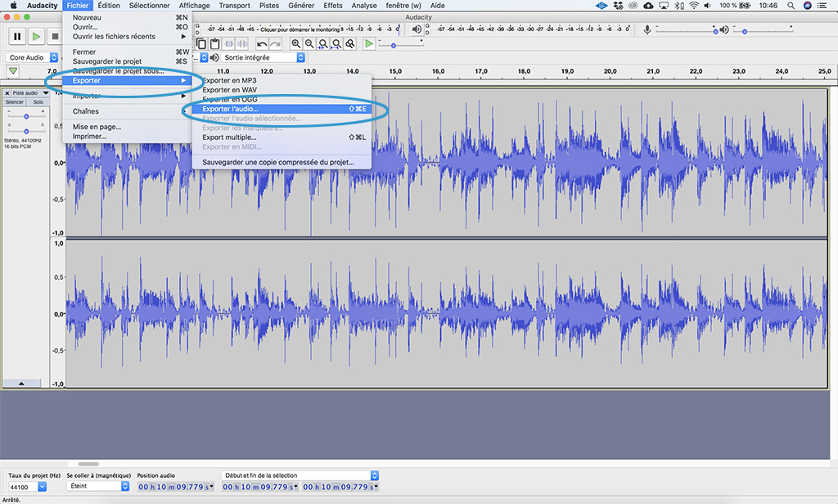Image resolution: width=838 pixels, height=504 pixels.
Task: Toggle the Silencer mute button
Action: click(15, 102)
